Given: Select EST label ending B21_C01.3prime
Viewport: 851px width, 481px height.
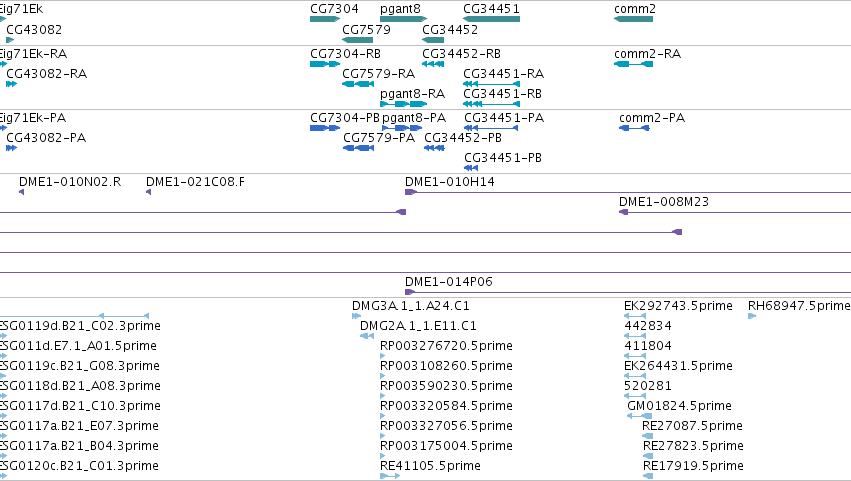Looking at the screenshot, I should pyautogui.click(x=79, y=466).
